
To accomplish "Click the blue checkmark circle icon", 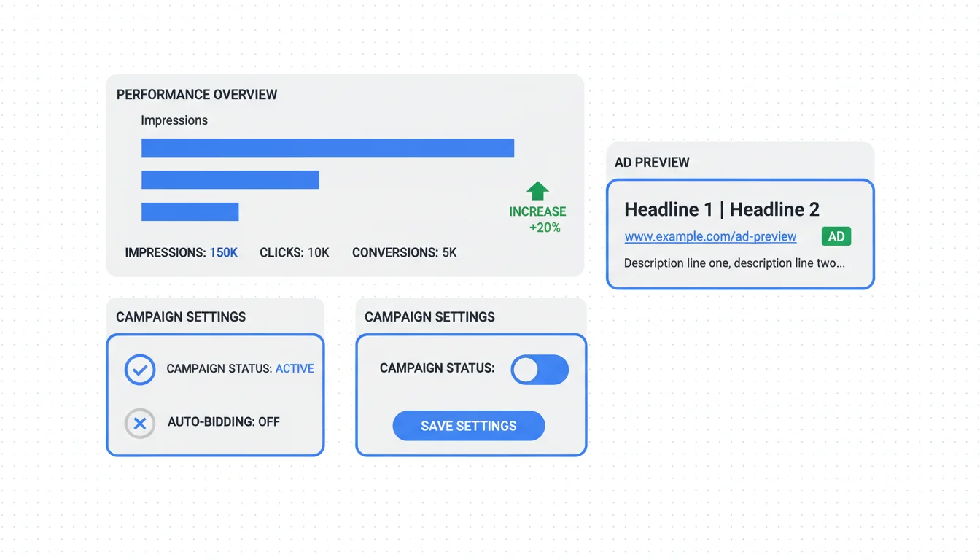I will [140, 370].
